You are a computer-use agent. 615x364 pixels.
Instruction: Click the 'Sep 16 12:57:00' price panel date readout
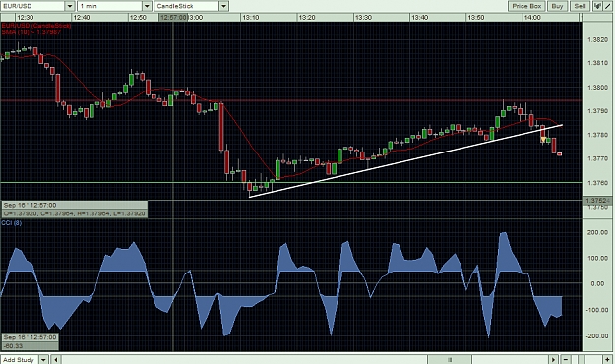(x=75, y=205)
